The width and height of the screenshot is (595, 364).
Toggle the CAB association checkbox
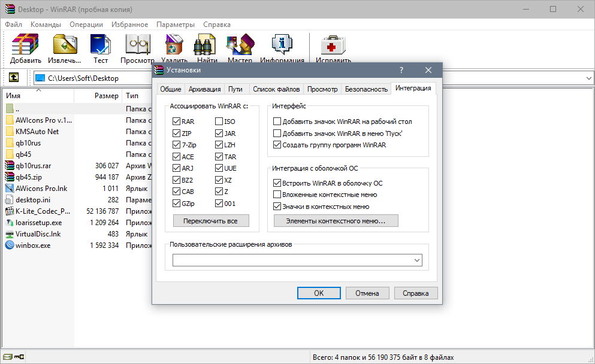tap(176, 192)
